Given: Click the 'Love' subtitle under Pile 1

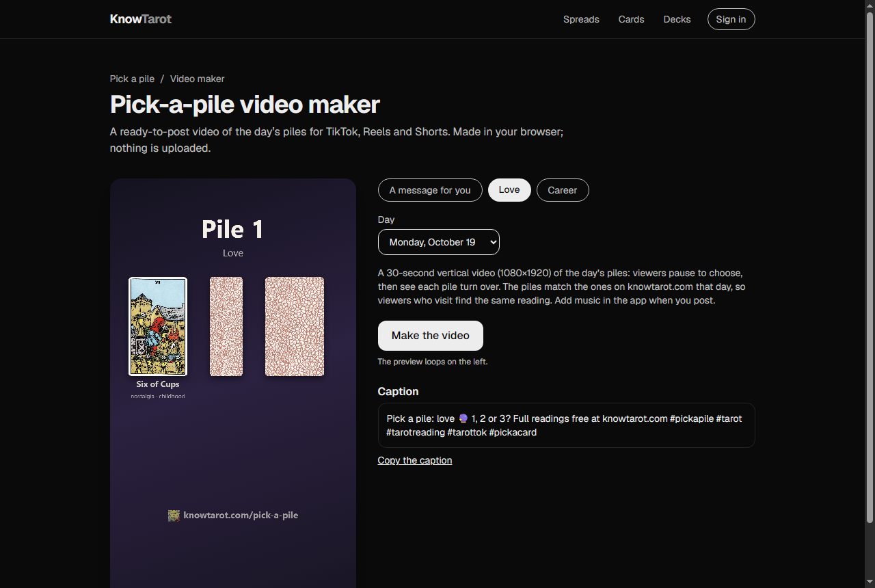Looking at the screenshot, I should coord(232,253).
